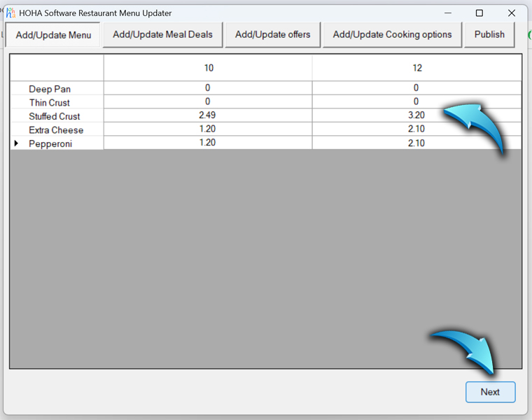532x420 pixels.
Task: Select the Pepperoni row arrow indicator
Action: [x=16, y=143]
